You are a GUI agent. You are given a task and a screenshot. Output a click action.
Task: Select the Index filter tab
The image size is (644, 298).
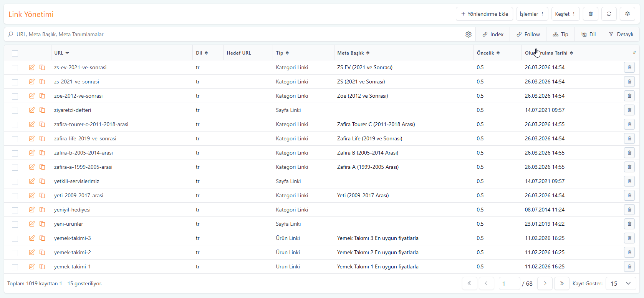coord(493,34)
